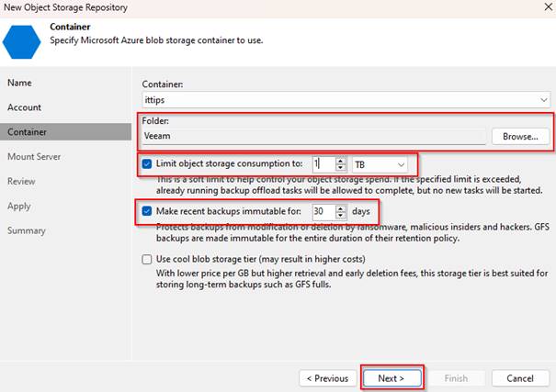The height and width of the screenshot is (392, 556).
Task: Toggle Make recent backups immutable checkbox
Action: coord(147,211)
